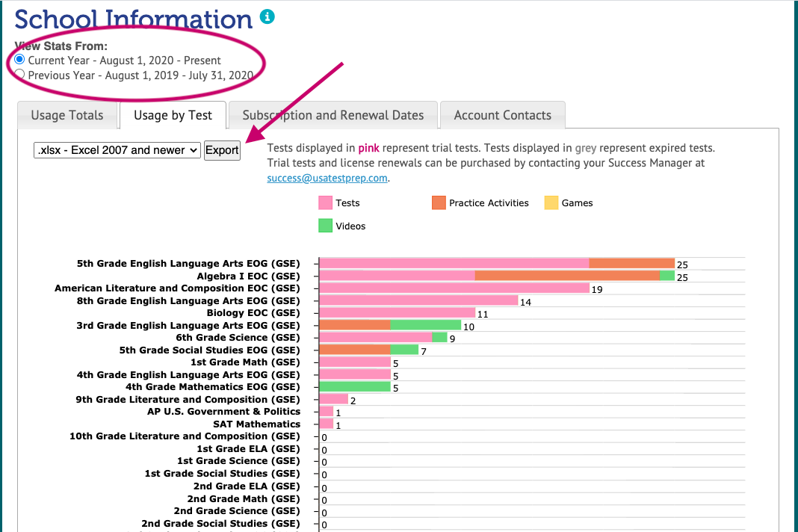Click the orange Practice Activities segment of Algebra I bar
The height and width of the screenshot is (532, 798).
(x=567, y=276)
